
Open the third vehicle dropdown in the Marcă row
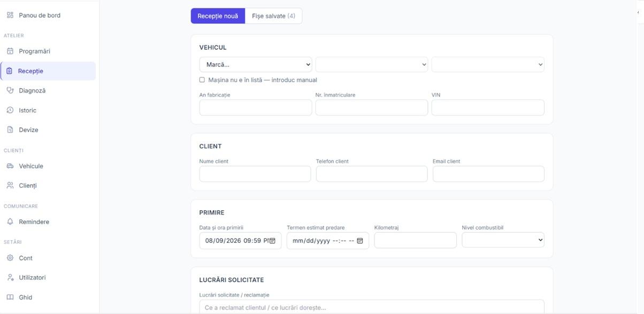pos(488,65)
